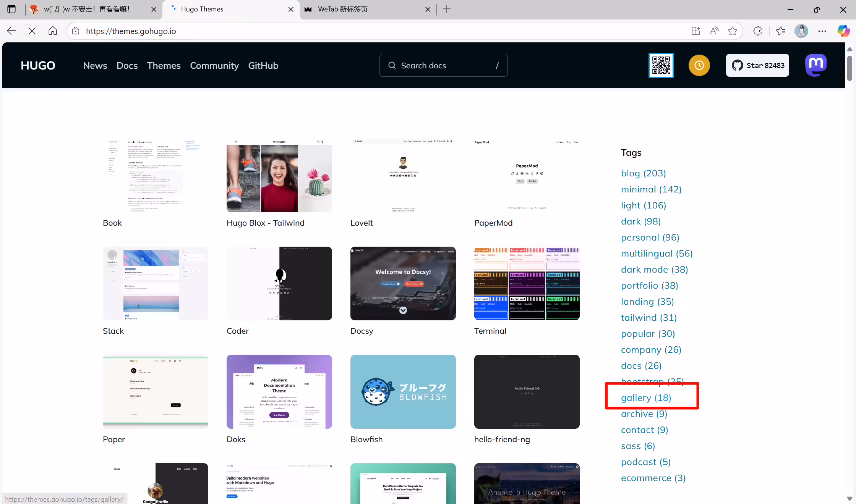Screen dimensions: 856x504
Task: Click the yellow clock icon
Action: 699,65
